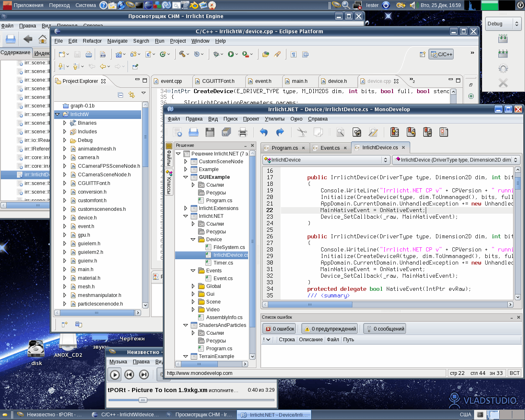
Task: Open Eclipse Navigate menu
Action: pyautogui.click(x=117, y=41)
